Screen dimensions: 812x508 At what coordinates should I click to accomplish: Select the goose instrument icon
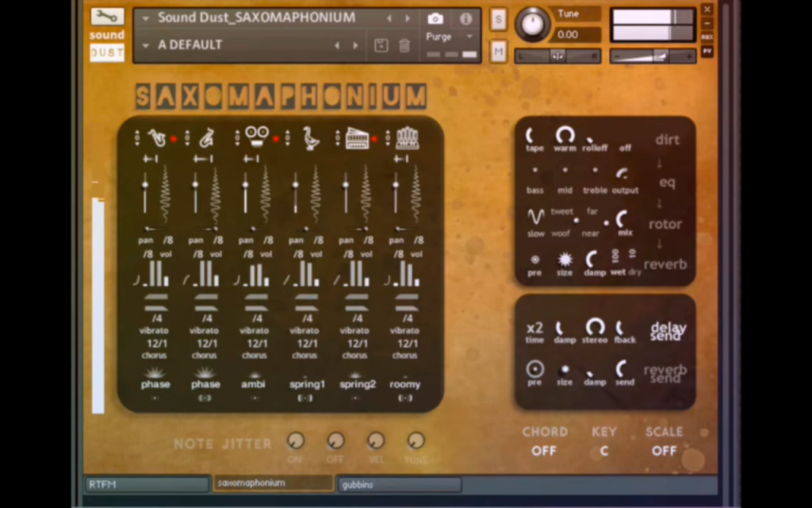pyautogui.click(x=311, y=138)
